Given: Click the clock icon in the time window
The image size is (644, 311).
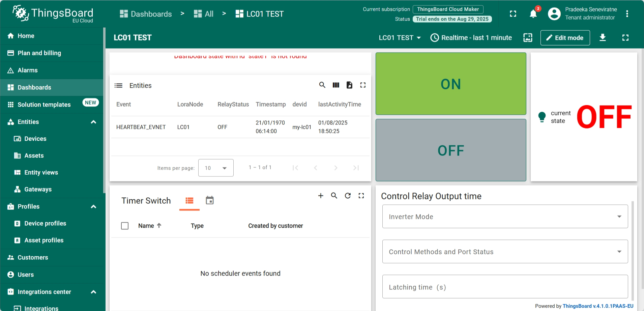Looking at the screenshot, I should click(435, 38).
